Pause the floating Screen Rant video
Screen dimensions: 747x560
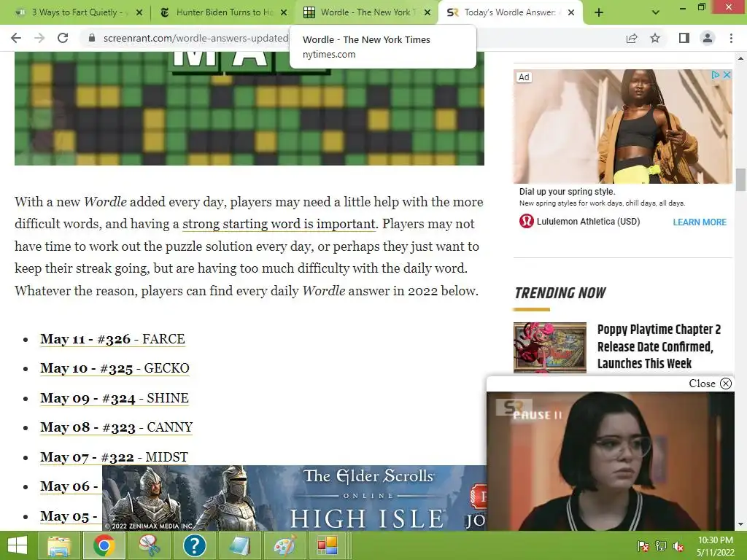(538, 415)
